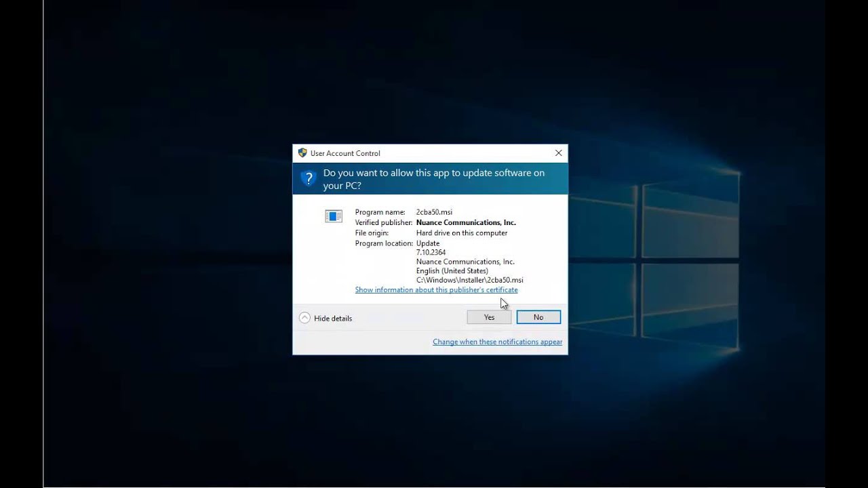Select path C:\Windows\Installer\2cba50.msi text
The image size is (868, 488).
click(x=470, y=280)
